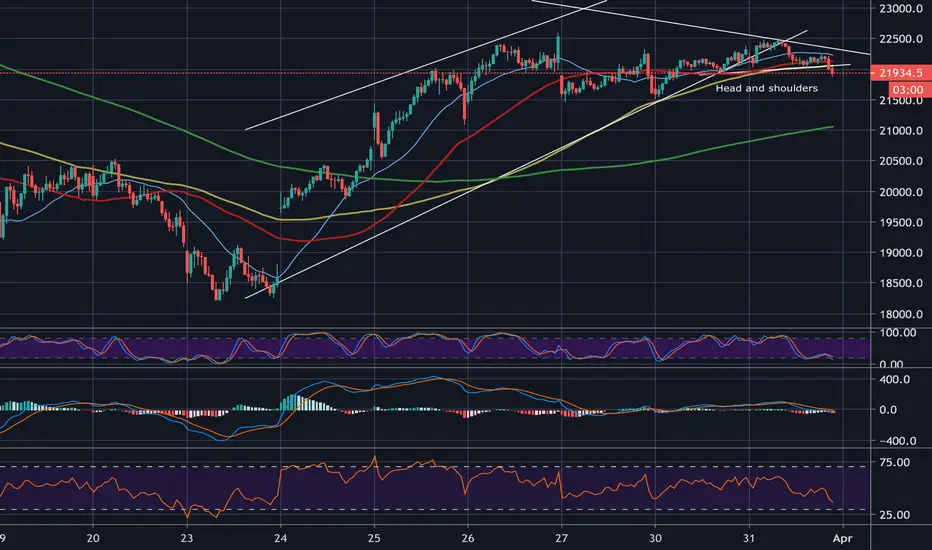
Task: Click date 20 on the time axis
Action: 93,538
